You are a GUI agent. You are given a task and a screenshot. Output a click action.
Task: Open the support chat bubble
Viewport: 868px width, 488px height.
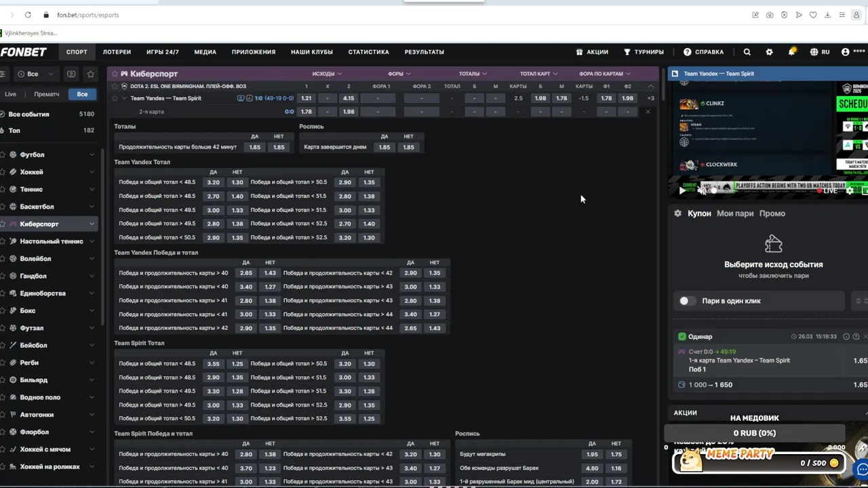coord(862,468)
